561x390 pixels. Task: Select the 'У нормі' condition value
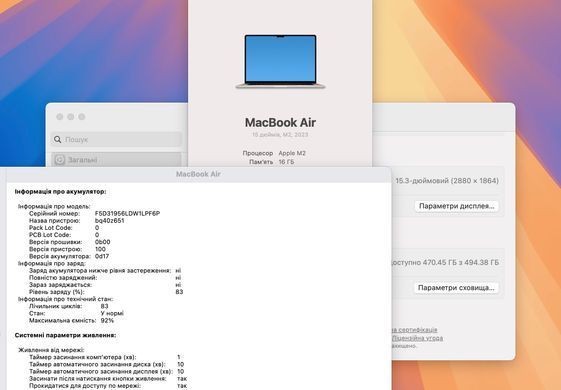pos(112,313)
